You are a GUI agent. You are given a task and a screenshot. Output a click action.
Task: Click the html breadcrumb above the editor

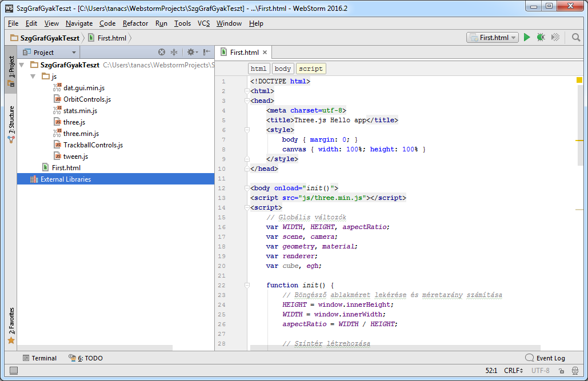pos(258,69)
